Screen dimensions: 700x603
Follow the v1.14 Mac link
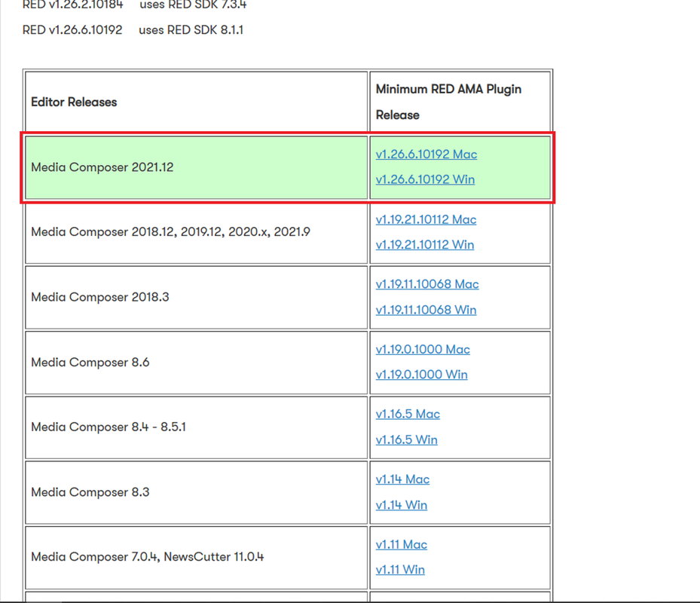coord(402,479)
